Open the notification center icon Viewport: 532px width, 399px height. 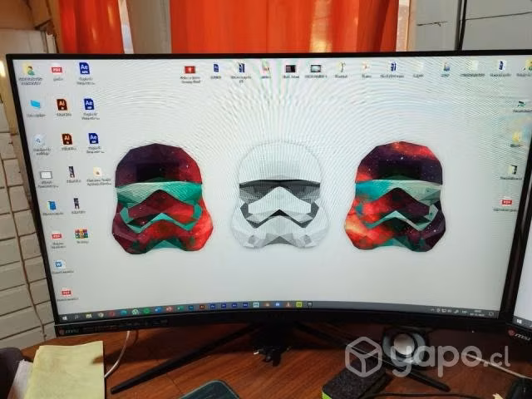(x=490, y=314)
